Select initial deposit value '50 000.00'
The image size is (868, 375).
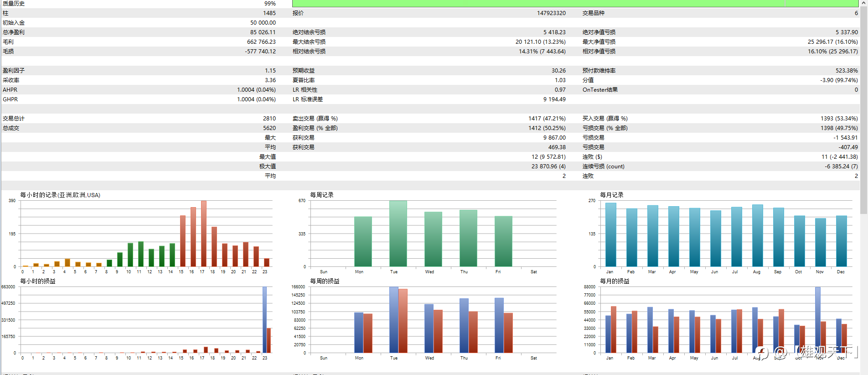263,22
